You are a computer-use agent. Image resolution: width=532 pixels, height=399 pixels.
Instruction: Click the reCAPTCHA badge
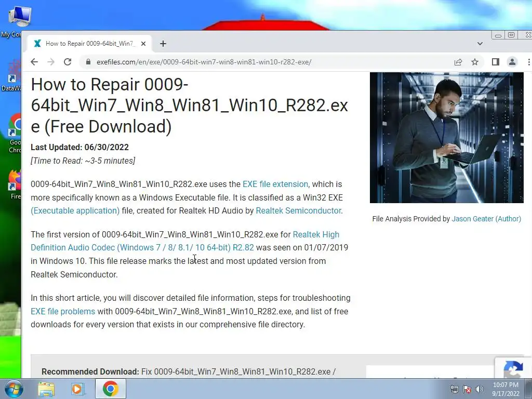tap(513, 368)
